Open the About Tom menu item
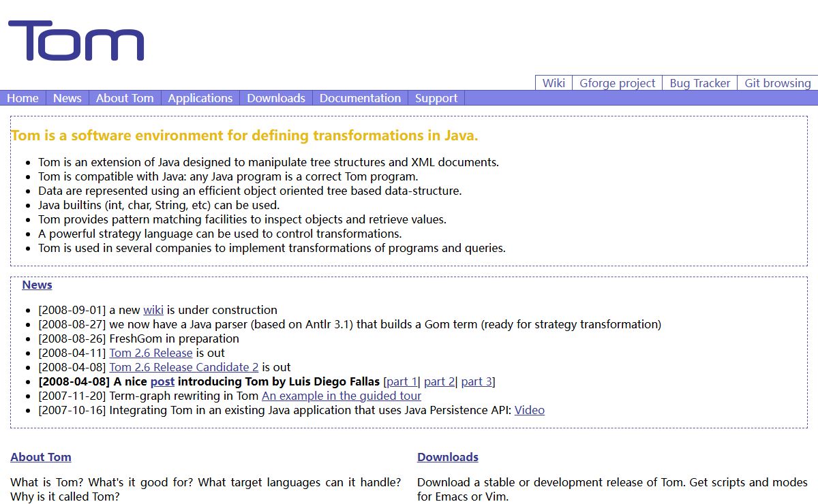This screenshot has height=504, width=818. pos(125,98)
